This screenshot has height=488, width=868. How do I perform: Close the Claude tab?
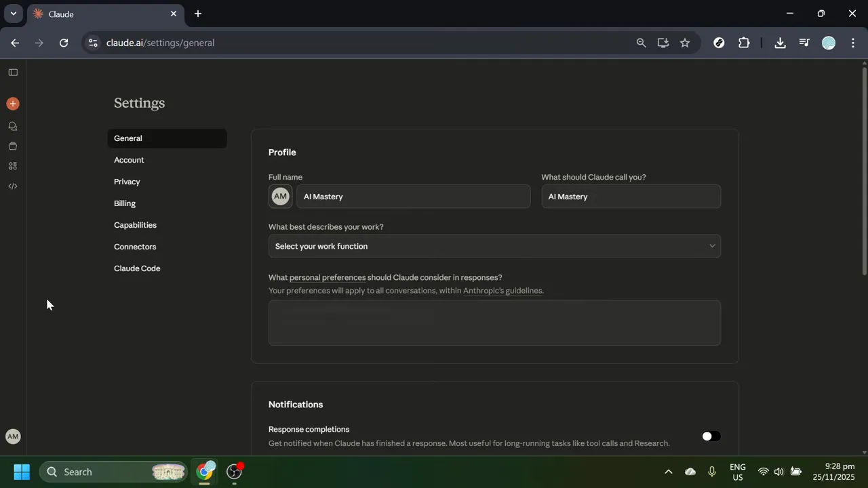tap(174, 14)
